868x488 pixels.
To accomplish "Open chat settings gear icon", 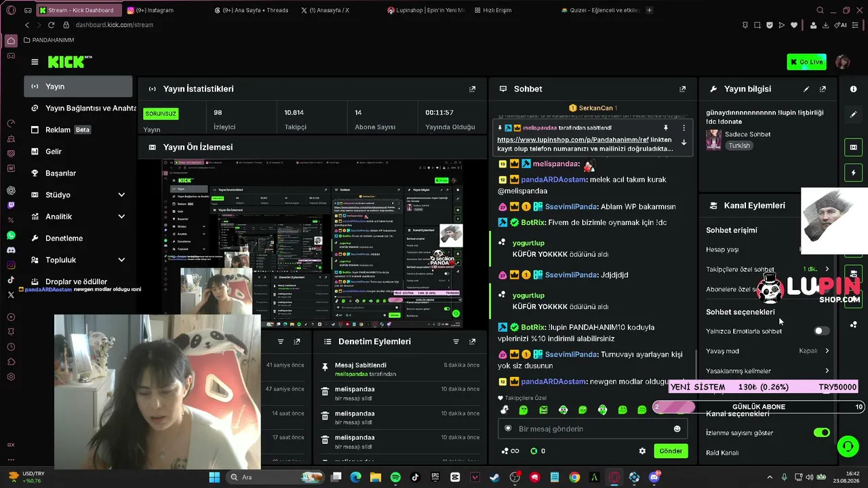I will pyautogui.click(x=642, y=451).
